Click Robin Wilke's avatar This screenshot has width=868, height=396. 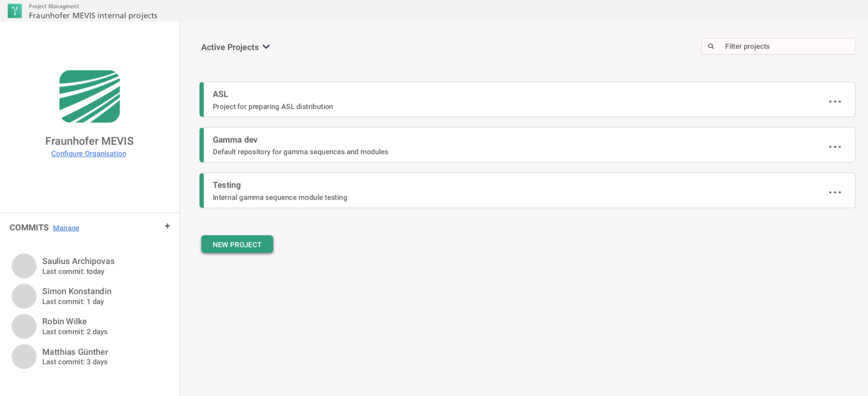tap(24, 326)
